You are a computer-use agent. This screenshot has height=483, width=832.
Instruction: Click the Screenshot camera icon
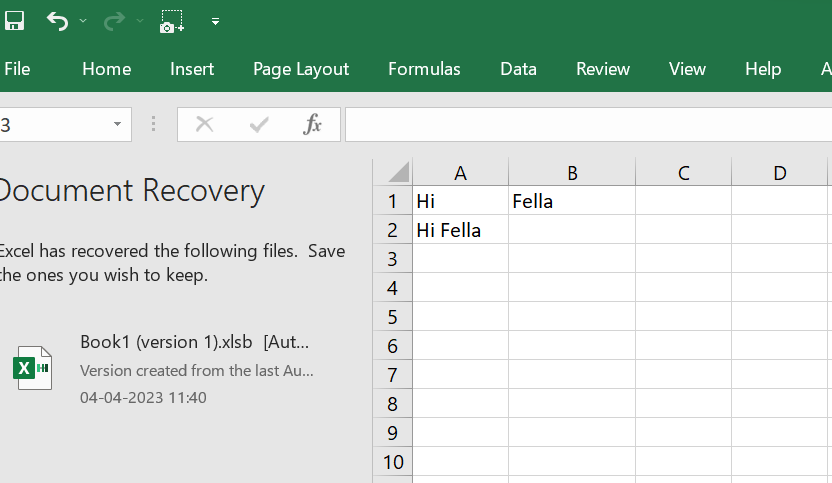pyautogui.click(x=172, y=21)
